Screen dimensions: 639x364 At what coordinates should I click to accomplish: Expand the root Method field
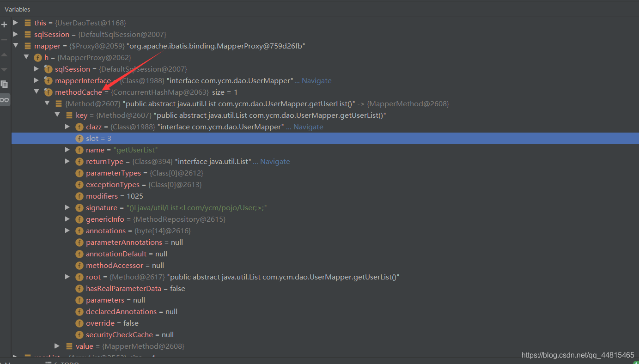tap(67, 277)
